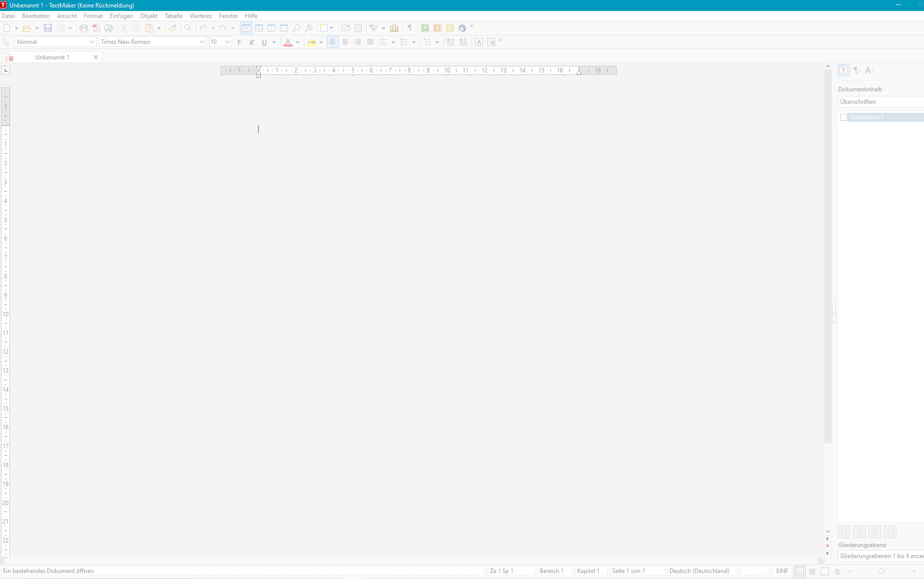Close the Unbenannt 1 document tab

click(x=96, y=57)
